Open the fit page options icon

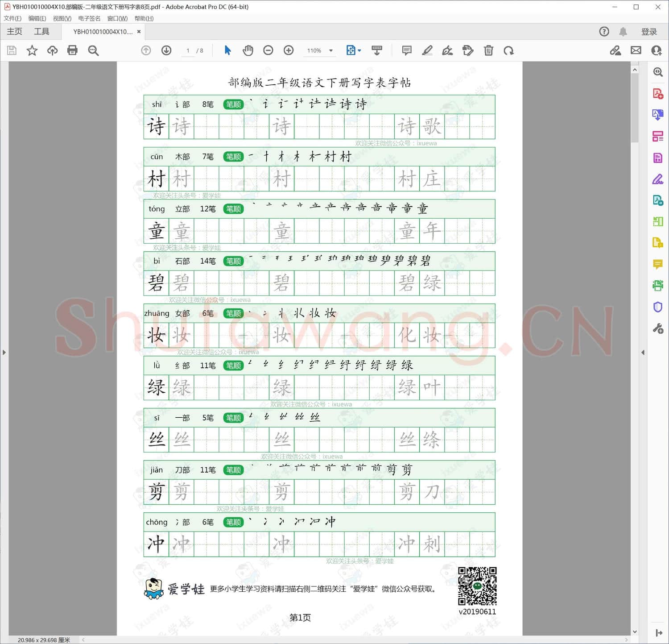click(353, 50)
